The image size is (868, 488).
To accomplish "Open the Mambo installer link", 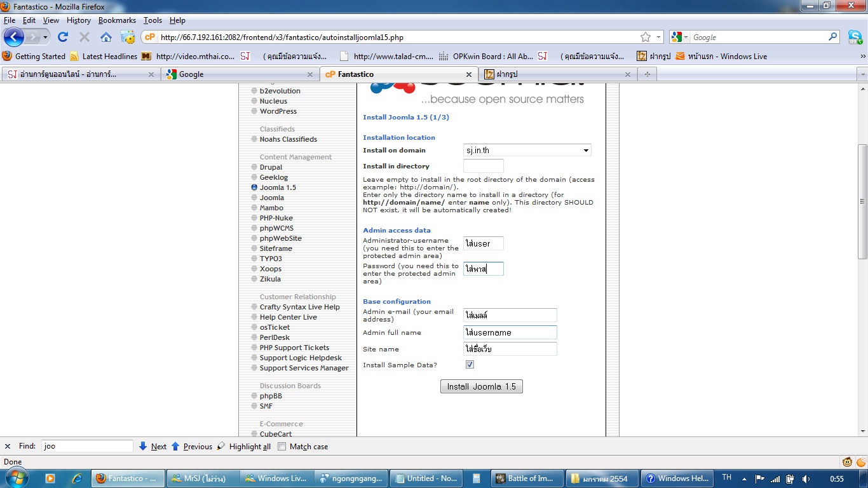I will coord(271,208).
